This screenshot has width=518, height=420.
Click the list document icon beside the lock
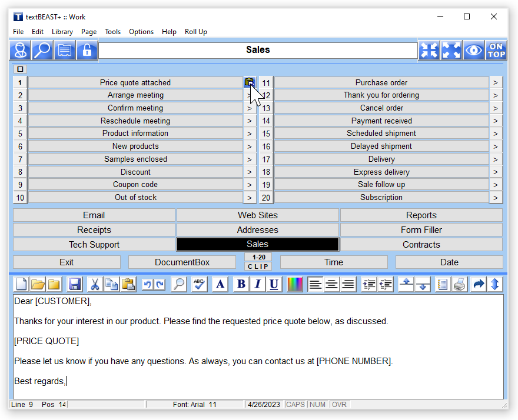click(x=64, y=50)
